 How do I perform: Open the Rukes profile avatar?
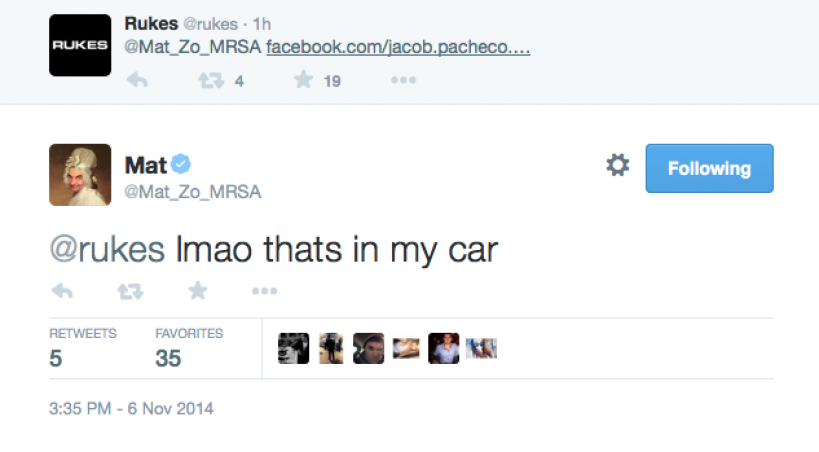coord(80,46)
